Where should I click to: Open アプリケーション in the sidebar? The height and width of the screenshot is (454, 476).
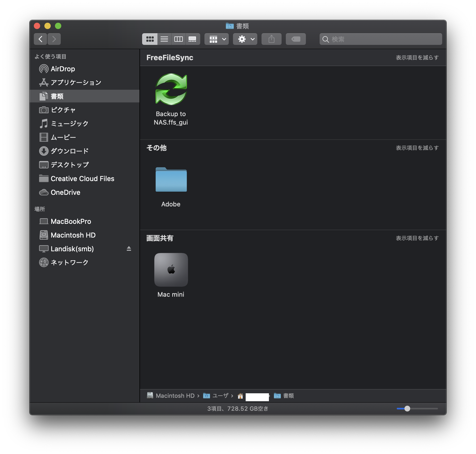point(85,83)
